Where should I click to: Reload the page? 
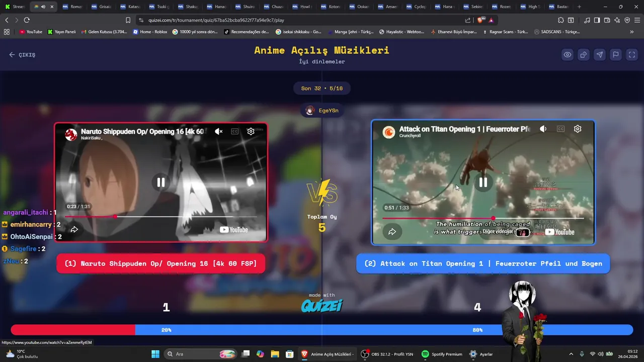(27, 20)
